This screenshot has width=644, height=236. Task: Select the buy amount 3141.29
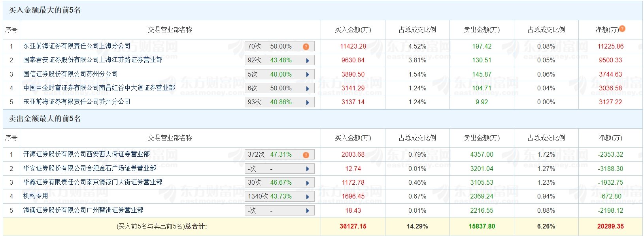(x=353, y=88)
